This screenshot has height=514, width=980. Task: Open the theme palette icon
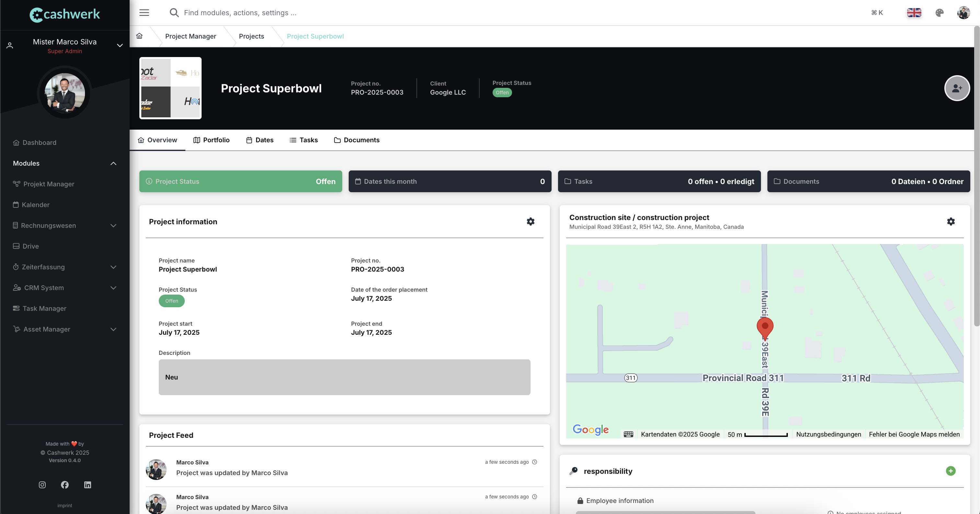click(939, 13)
